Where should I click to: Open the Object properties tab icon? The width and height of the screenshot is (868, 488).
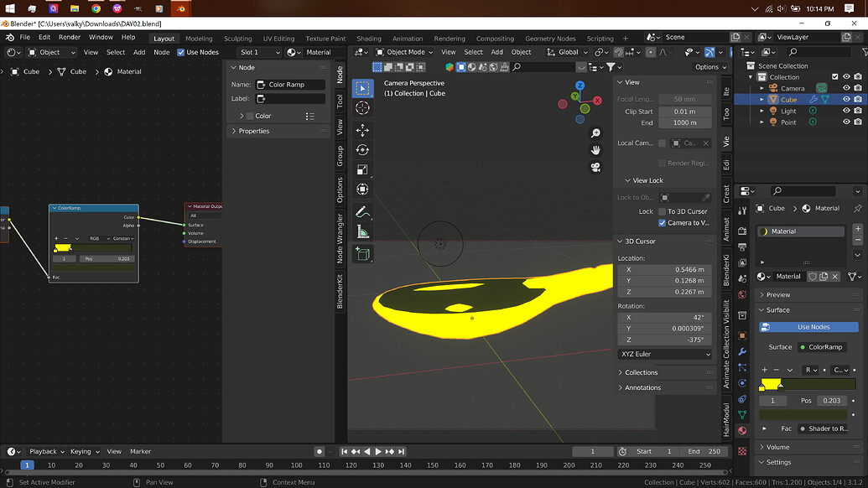pos(742,336)
